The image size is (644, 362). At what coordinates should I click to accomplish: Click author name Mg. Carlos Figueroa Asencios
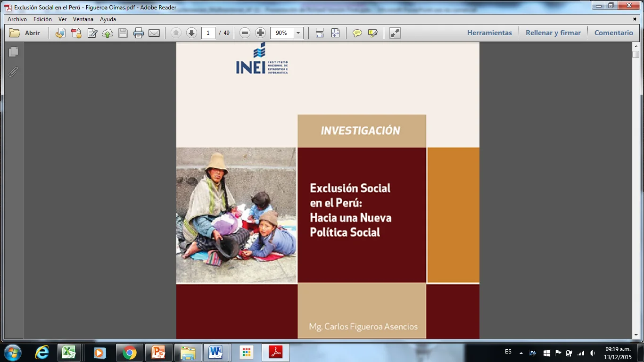[363, 327]
